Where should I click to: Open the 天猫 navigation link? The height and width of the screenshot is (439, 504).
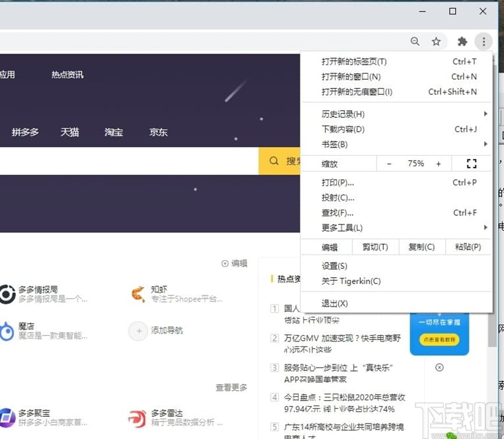click(69, 132)
